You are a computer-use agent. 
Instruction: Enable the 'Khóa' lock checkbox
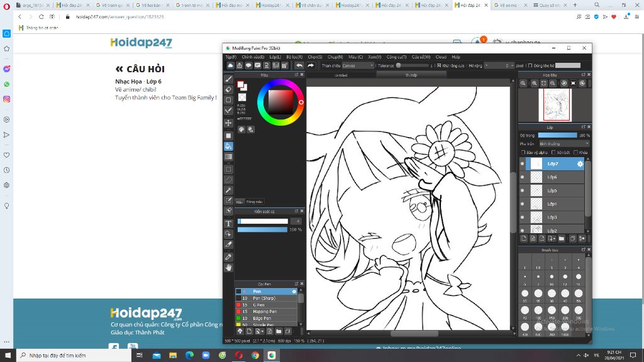(x=576, y=152)
